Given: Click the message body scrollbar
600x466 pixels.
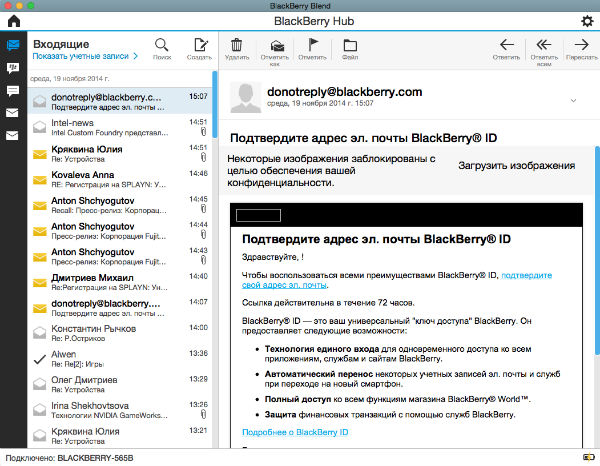Looking at the screenshot, I should coord(597,251).
